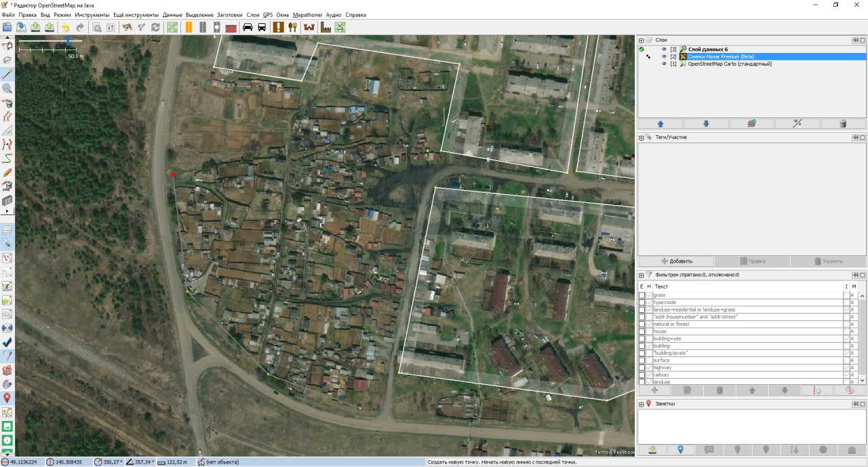Click the red building preset icon
The height and width of the screenshot is (467, 868).
click(x=231, y=27)
